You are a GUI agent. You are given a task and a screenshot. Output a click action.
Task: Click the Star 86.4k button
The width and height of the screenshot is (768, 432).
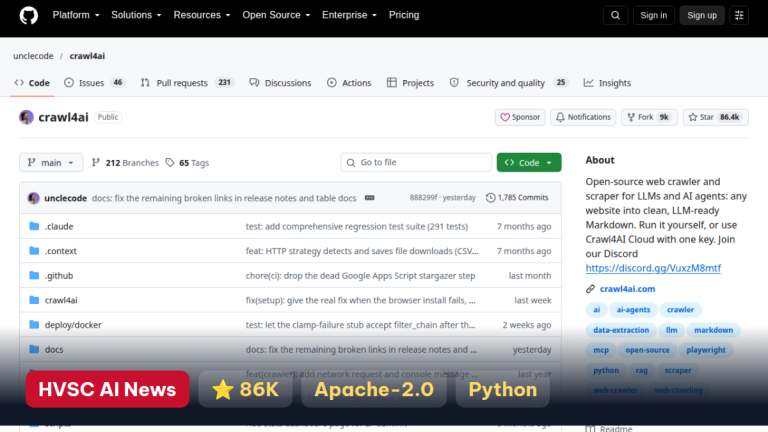[x=716, y=117]
